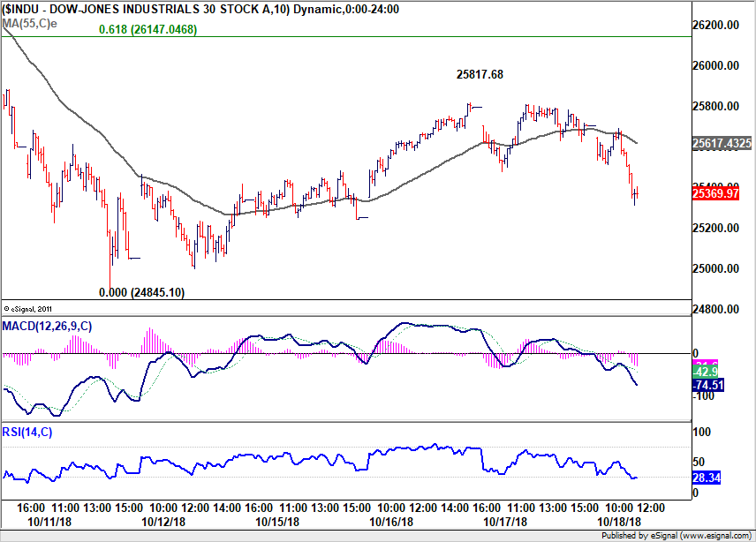The image size is (756, 542).
Task: Select the RSI(14,C) indicator label
Action: coord(27,432)
